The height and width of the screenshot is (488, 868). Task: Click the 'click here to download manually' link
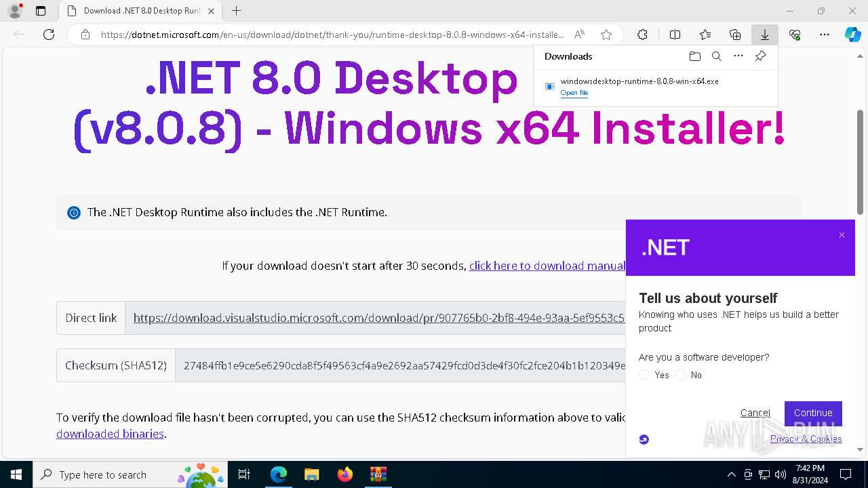pyautogui.click(x=547, y=266)
